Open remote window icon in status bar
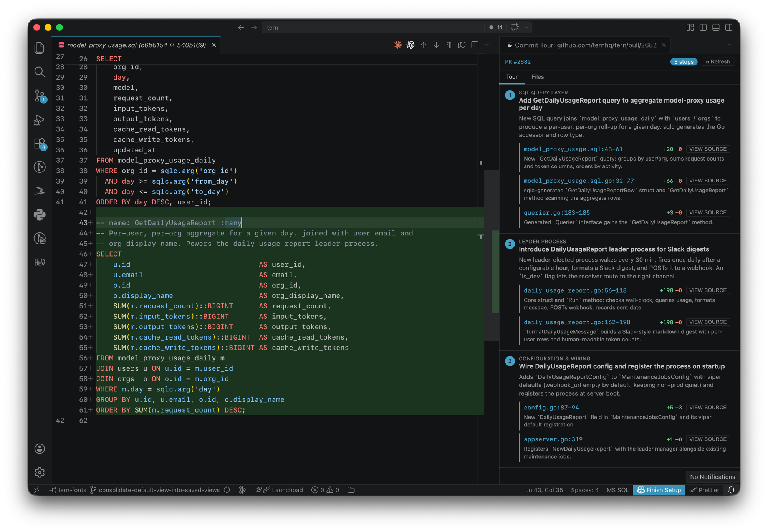 pos(37,490)
